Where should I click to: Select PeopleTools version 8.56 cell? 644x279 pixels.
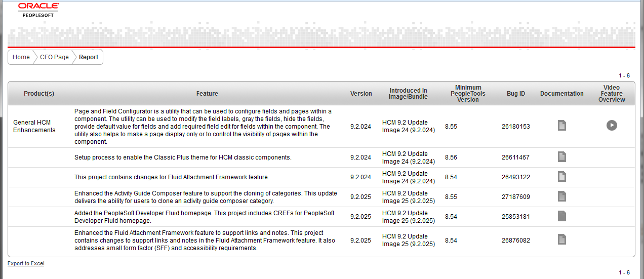451,157
